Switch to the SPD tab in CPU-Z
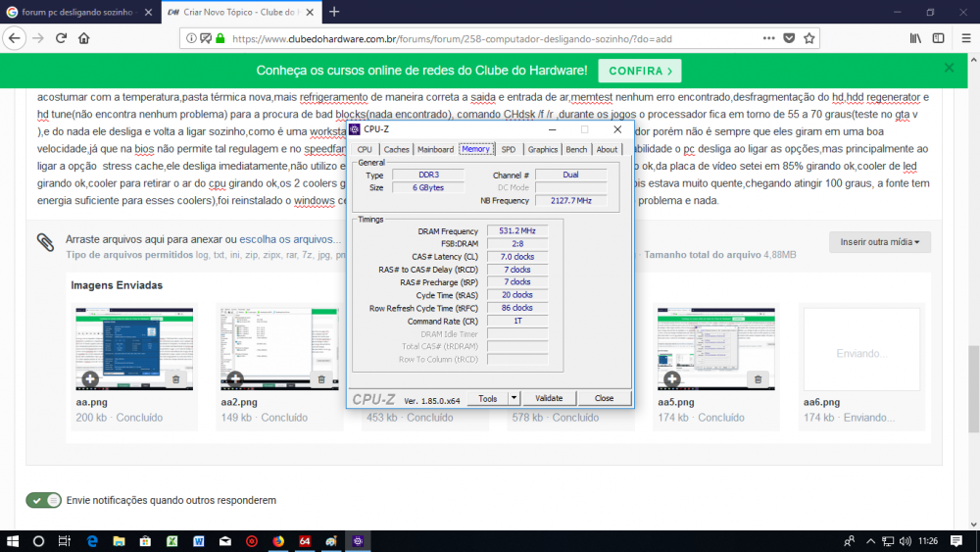The height and width of the screenshot is (552, 980). click(x=508, y=150)
